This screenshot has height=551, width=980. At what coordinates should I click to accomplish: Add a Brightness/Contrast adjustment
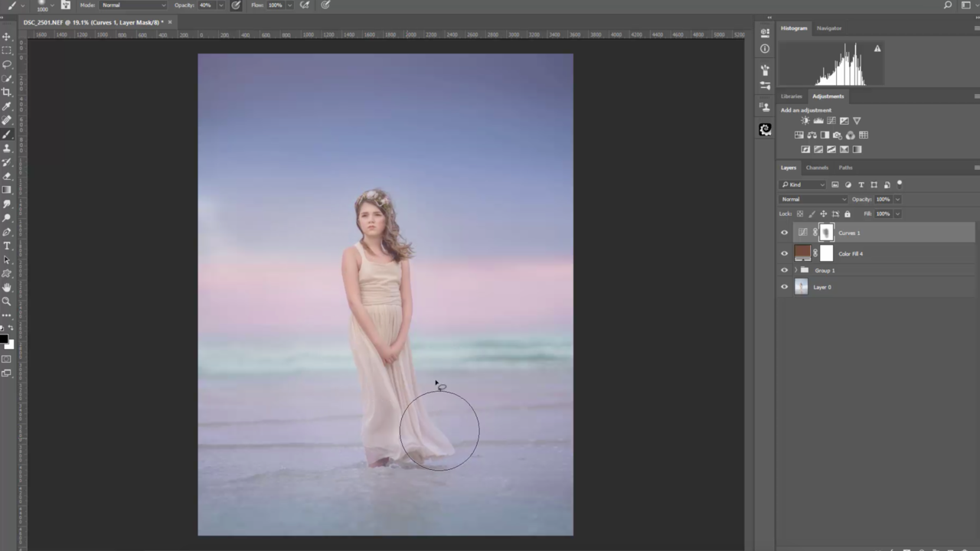point(805,121)
